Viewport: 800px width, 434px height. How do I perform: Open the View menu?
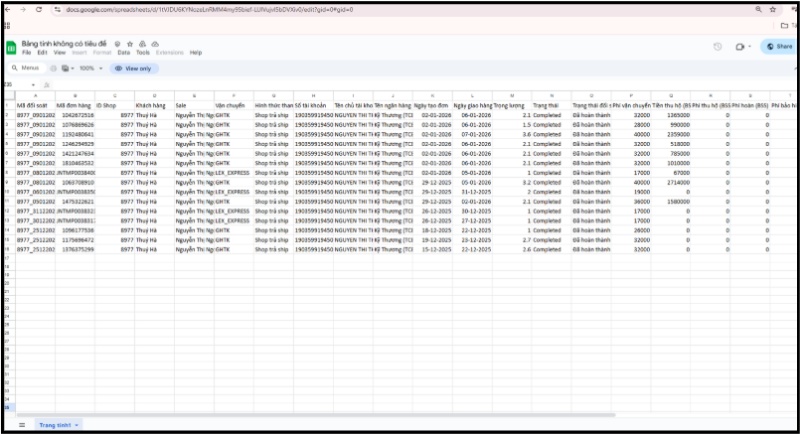(60, 53)
